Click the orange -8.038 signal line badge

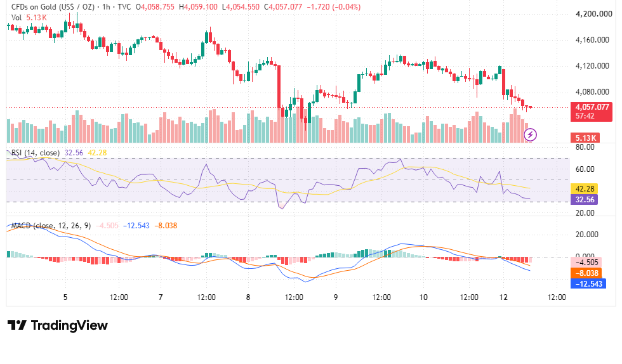586,273
